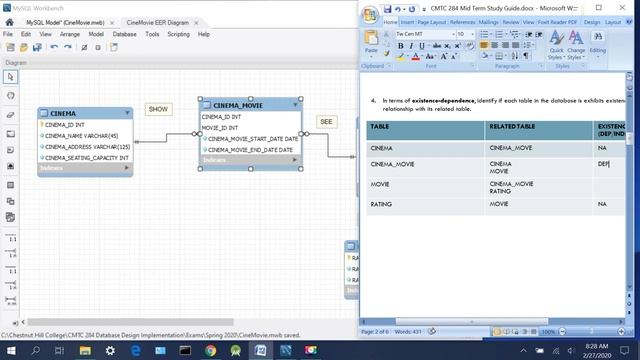Screen dimensions: 640x360
Task: Select the SEE relationship label
Action: pyautogui.click(x=327, y=122)
